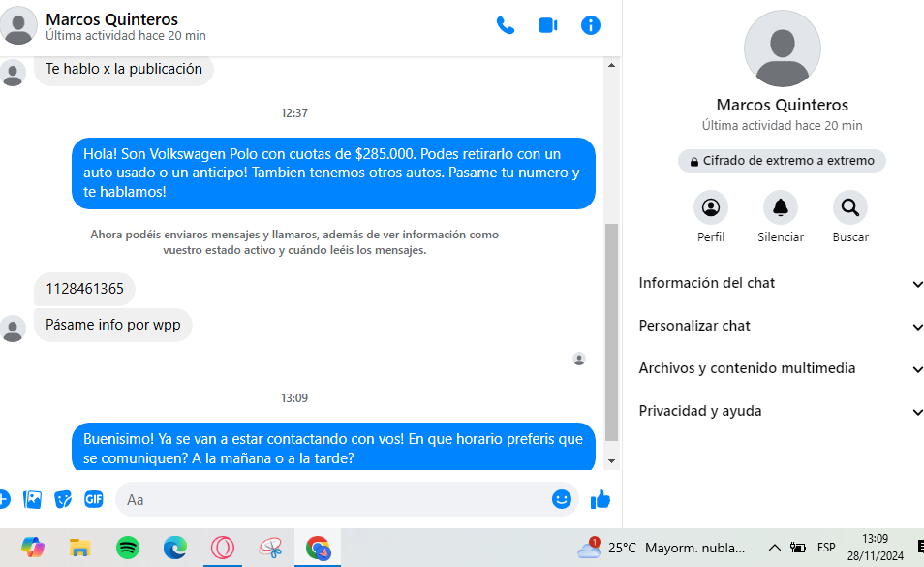Open weather widget showing 25°C
Viewport: 924px width, 567px height.
coord(662,548)
